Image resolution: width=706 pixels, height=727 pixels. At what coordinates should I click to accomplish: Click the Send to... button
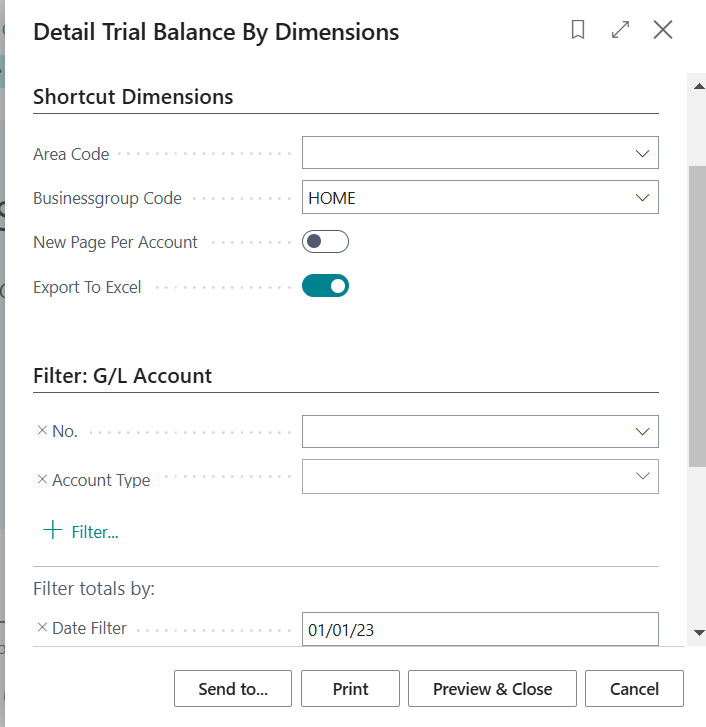pos(233,689)
